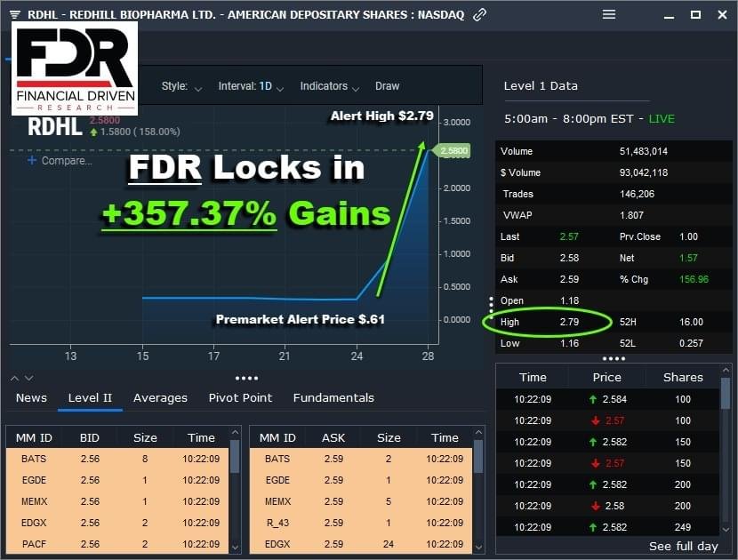
Task: Click the LIVE status label
Action: tap(662, 119)
